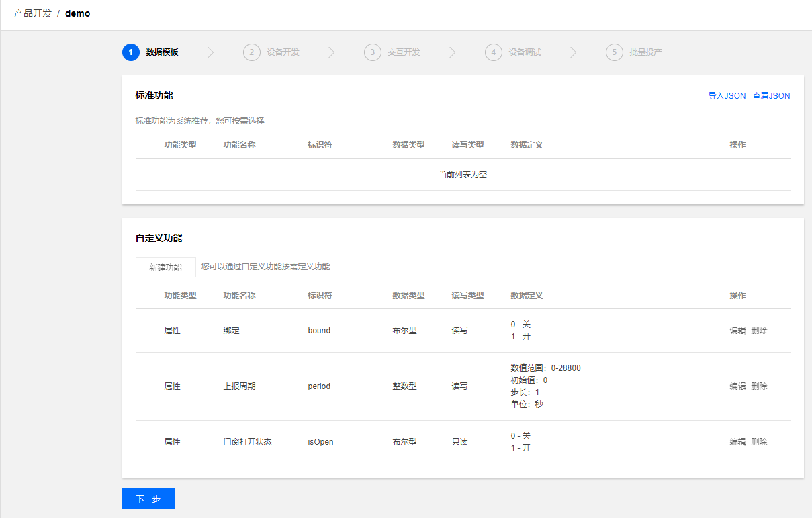The width and height of the screenshot is (812, 518).
Task: Open step 4 设备调试 stage icon
Action: [x=494, y=52]
